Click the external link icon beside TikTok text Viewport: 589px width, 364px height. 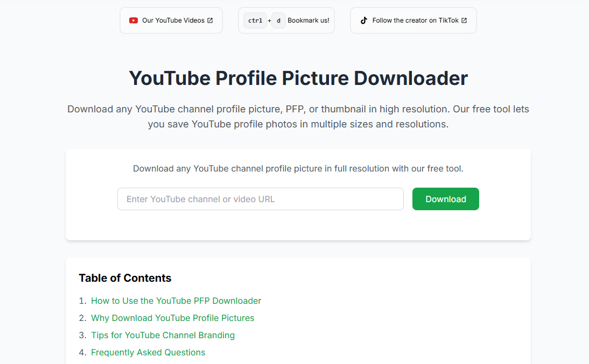click(464, 20)
